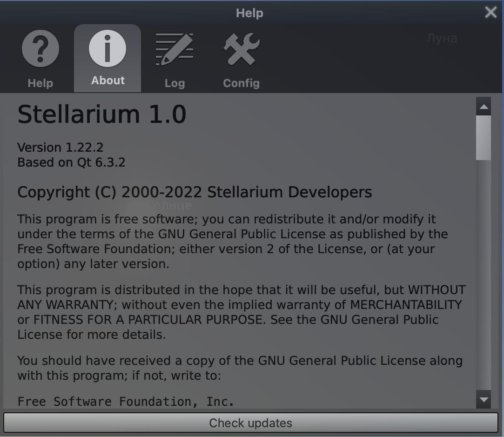Click the "This program is free software" paragraph
The width and height of the screenshot is (504, 437).
click(233, 241)
